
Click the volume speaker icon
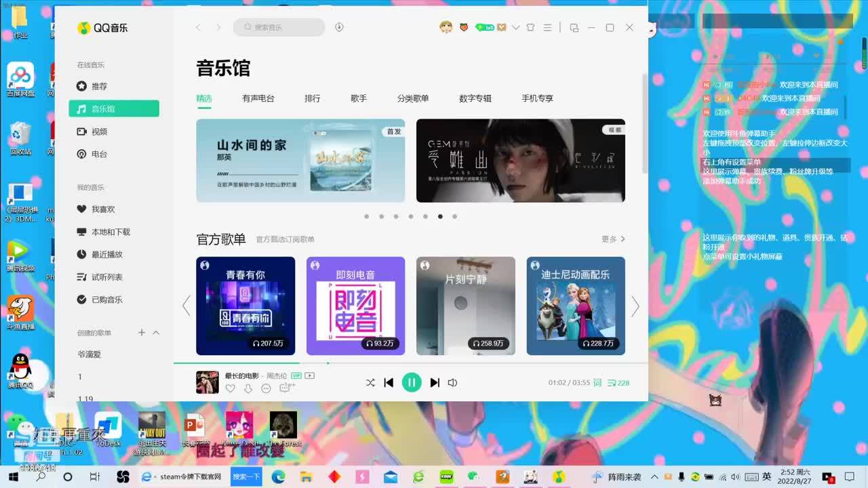point(452,382)
